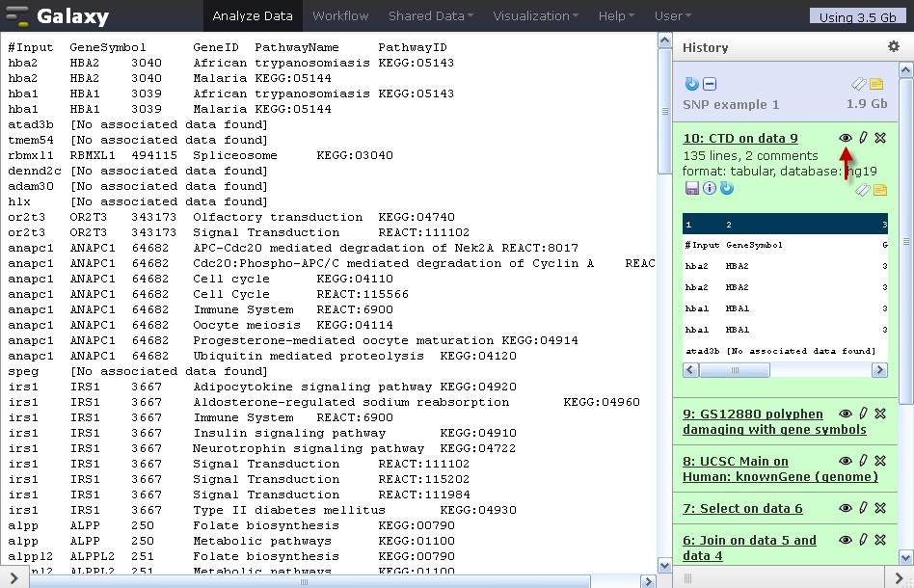The image size is (914, 588).
Task: Show details info icon for dataset 10
Action: coord(710,188)
